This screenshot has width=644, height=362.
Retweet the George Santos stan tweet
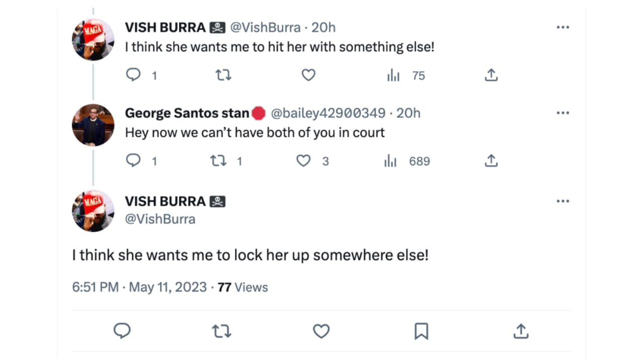point(218,161)
